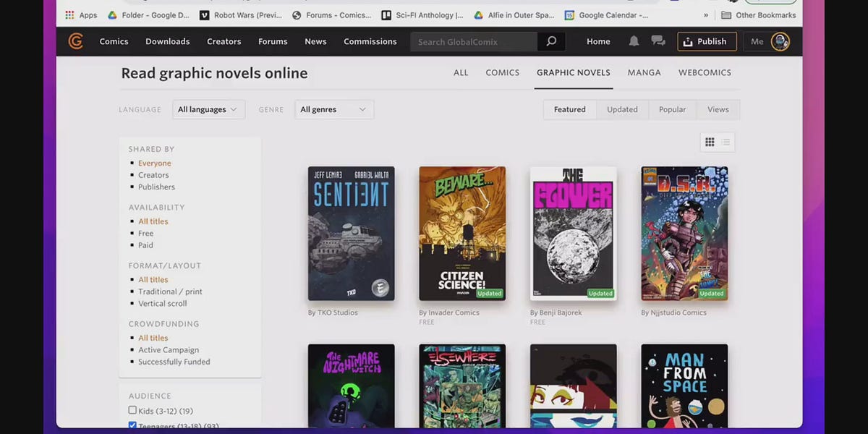Uncheck the Teenagers (13-18) checkbox
This screenshot has height=434, width=868.
132,425
